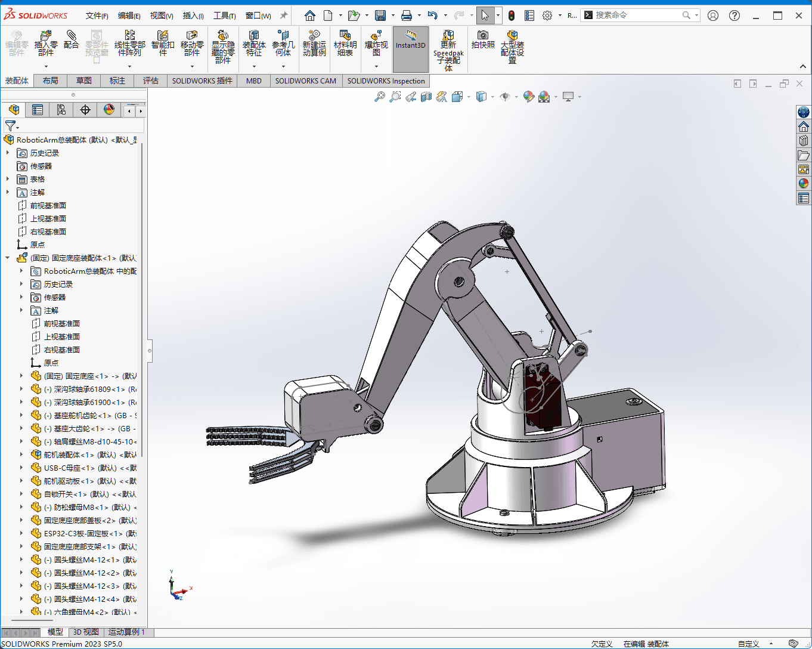
Task: Click 装配体特征 assembly features button
Action: tap(254, 43)
